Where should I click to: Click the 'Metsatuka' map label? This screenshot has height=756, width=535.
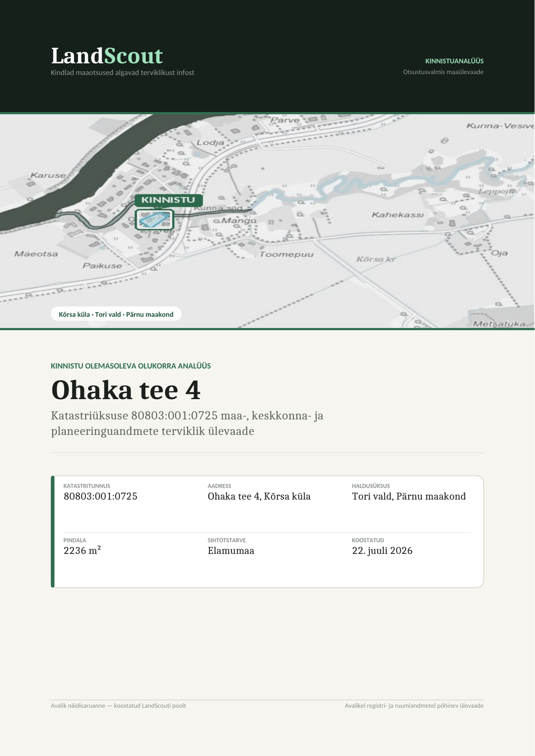pyautogui.click(x=499, y=324)
